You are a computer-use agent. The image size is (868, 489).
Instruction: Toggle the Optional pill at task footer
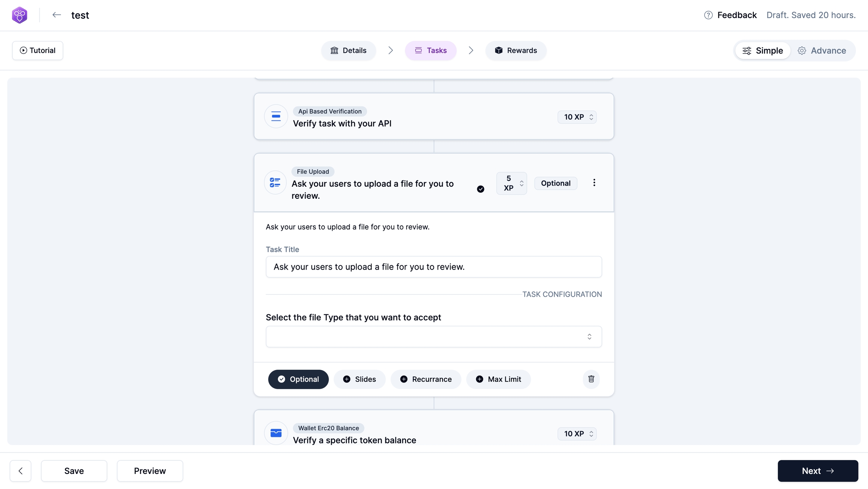coord(298,379)
